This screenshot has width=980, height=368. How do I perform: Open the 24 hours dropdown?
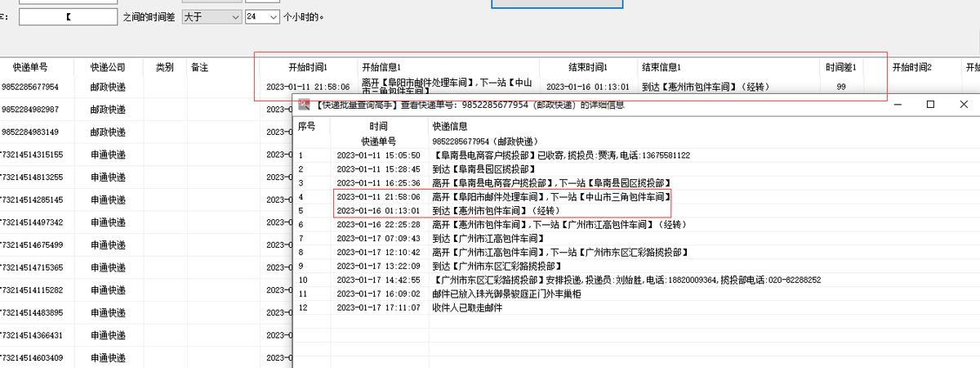pos(262,16)
